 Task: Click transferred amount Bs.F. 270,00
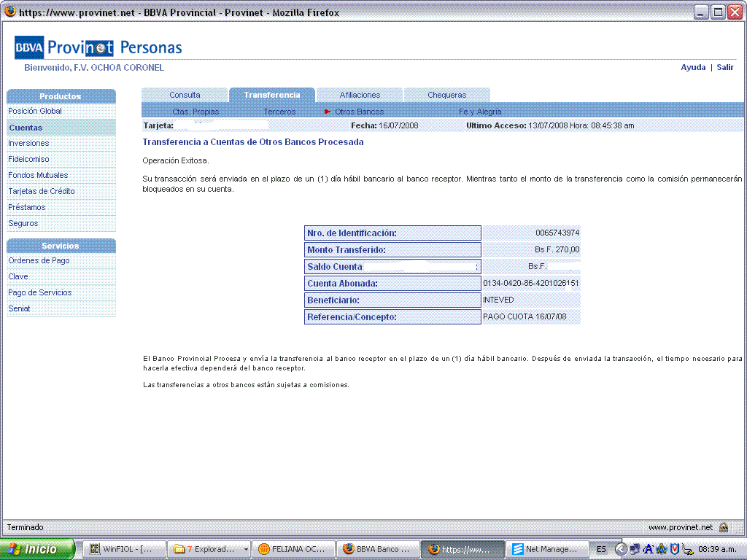pyautogui.click(x=557, y=249)
